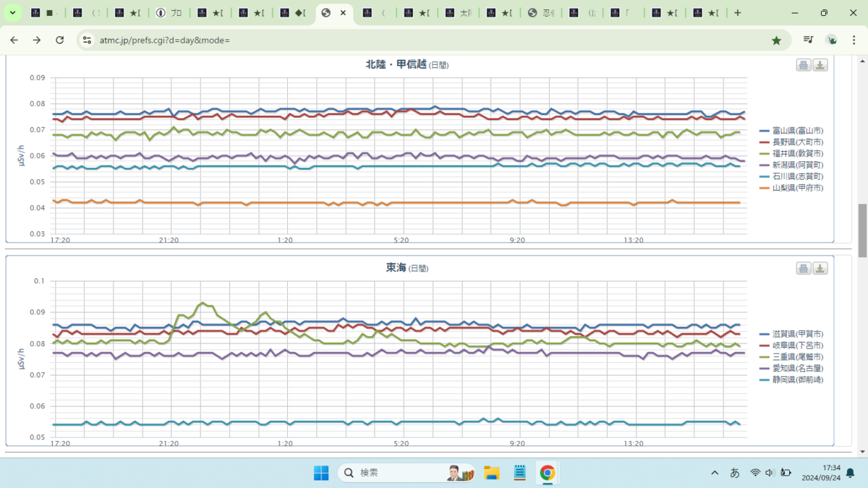Go back to the previous page
The image size is (868, 488).
pyautogui.click(x=14, y=40)
